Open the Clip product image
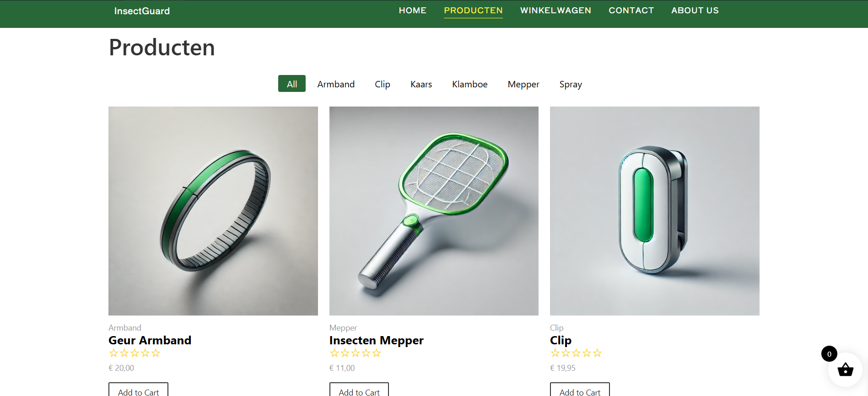 pos(654,211)
